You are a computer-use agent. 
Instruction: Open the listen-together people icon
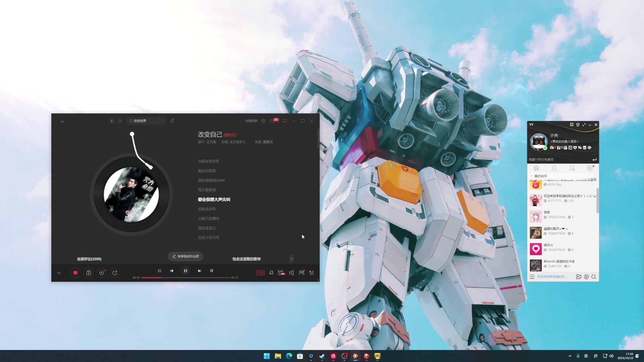click(302, 273)
